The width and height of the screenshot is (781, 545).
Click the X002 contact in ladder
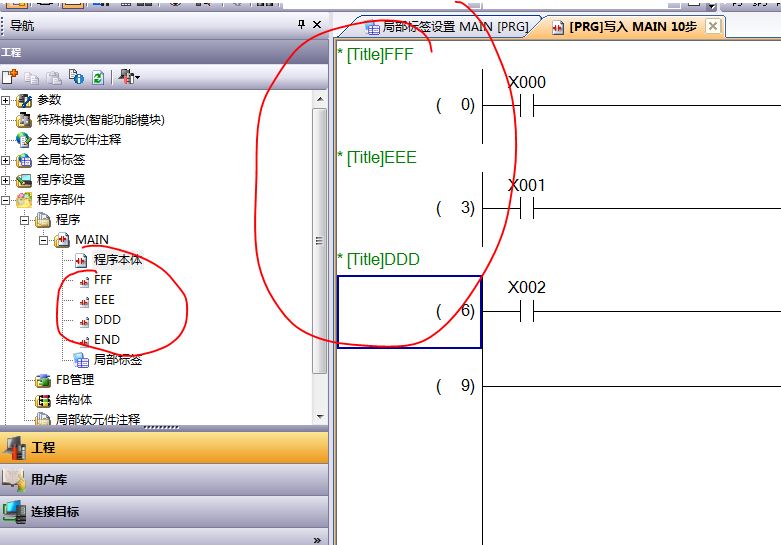point(526,312)
